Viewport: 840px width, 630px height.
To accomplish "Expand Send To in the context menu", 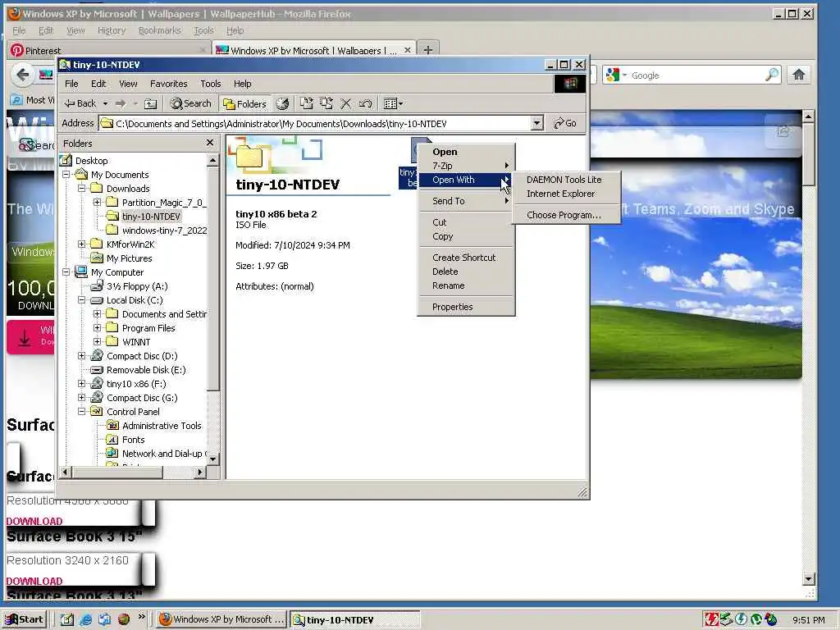I will [466, 201].
